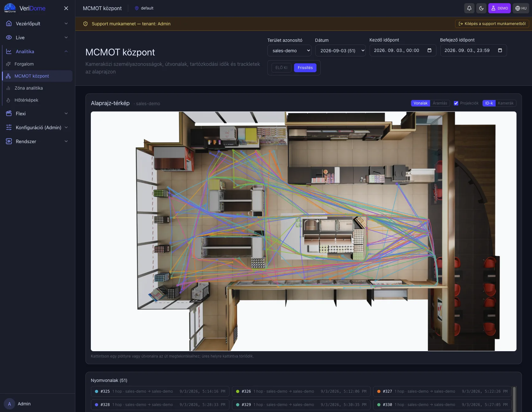Click Kilépés a support munkamenetből
Screen dimensions: 532x412
coord(492,24)
